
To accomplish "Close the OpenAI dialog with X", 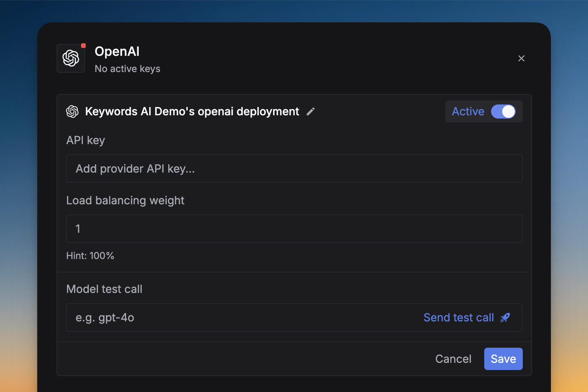I will tap(521, 58).
